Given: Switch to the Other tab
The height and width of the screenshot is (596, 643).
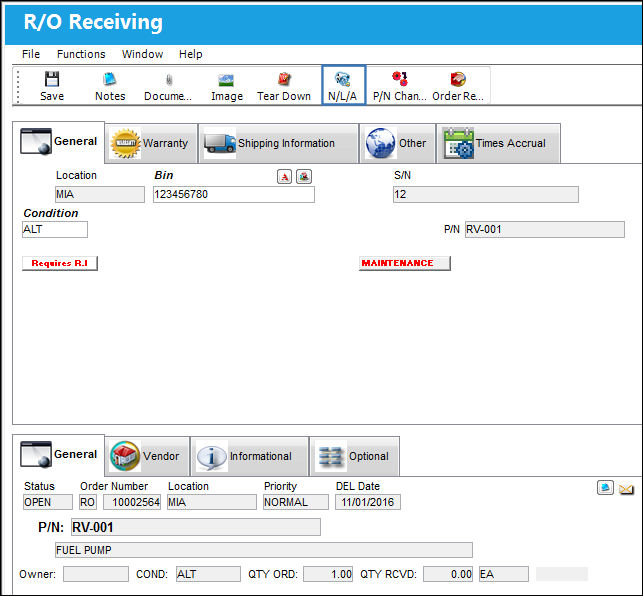Looking at the screenshot, I should tap(397, 144).
